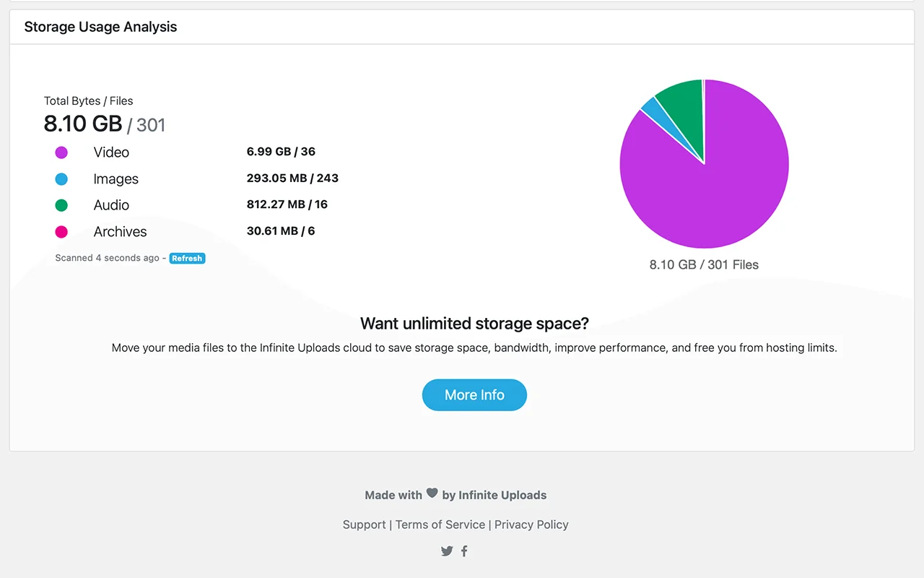Viewport: 924px width, 578px height.
Task: Click the pink Archives legend dot
Action: pos(61,232)
